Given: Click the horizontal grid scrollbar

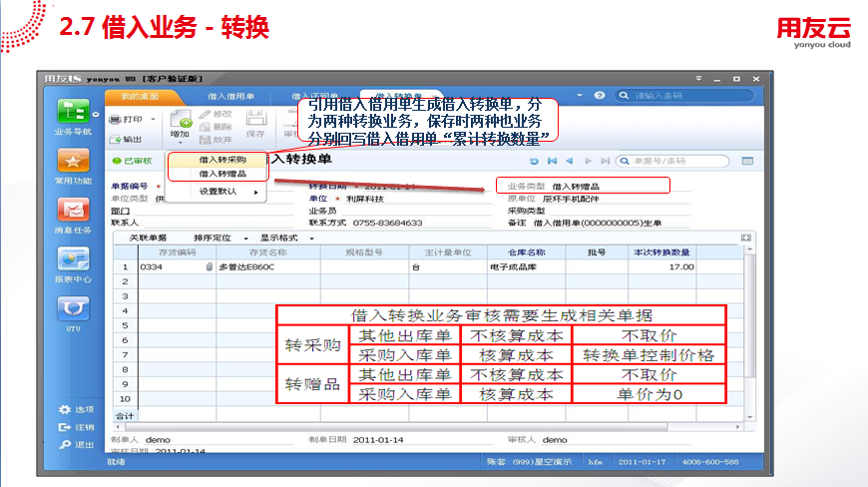Looking at the screenshot, I should coord(396,427).
